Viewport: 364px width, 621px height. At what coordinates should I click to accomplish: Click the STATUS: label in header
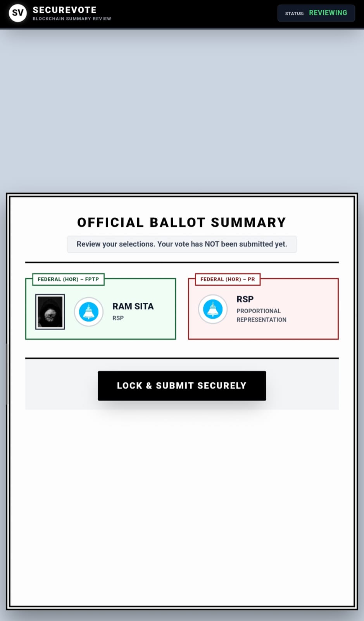tap(295, 14)
